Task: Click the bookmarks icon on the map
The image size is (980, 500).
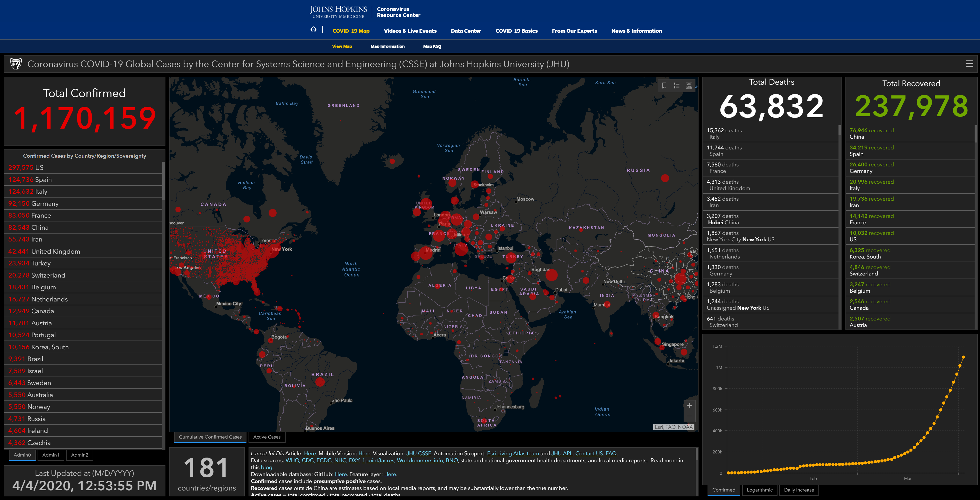Action: 664,86
